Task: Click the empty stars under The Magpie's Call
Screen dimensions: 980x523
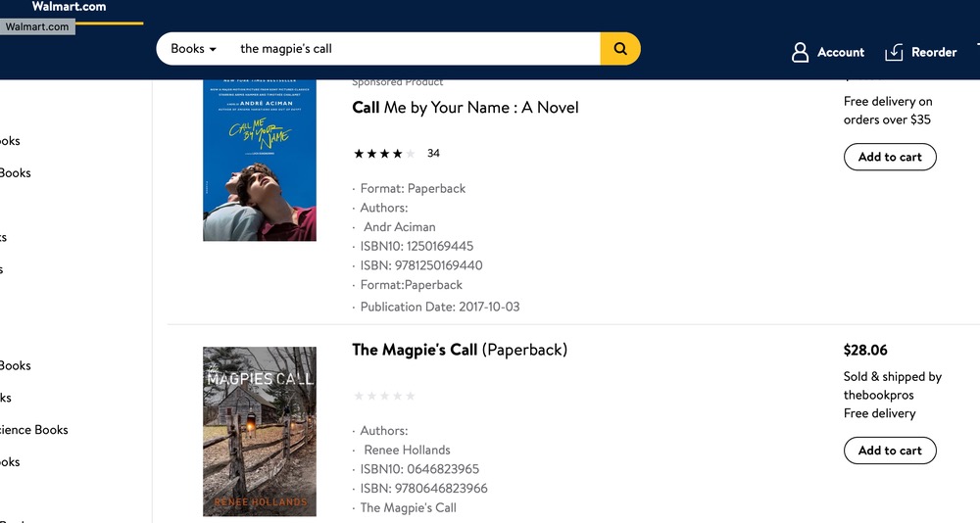Action: (384, 396)
